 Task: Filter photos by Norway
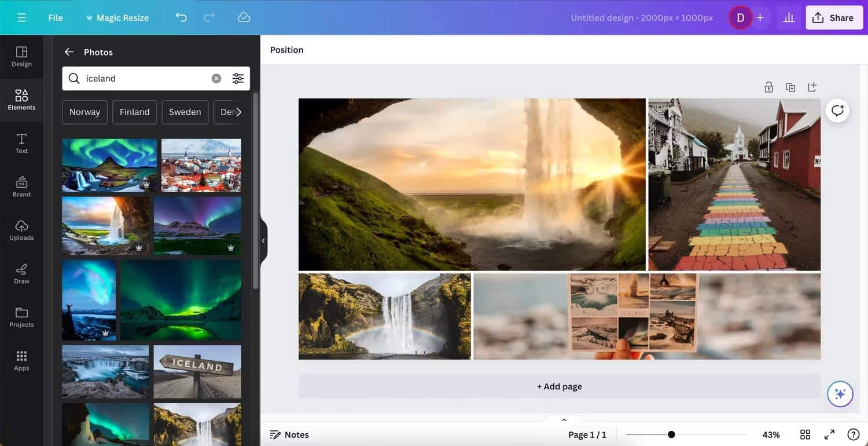pyautogui.click(x=84, y=111)
